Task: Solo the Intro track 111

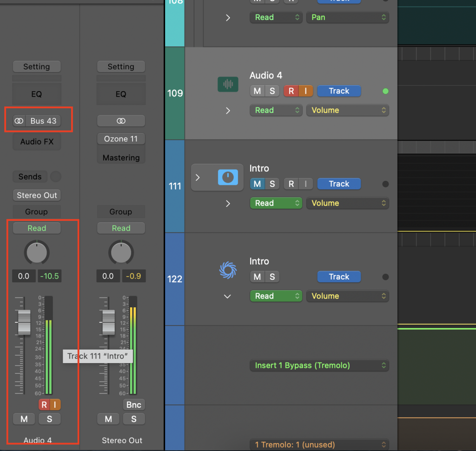Action: pyautogui.click(x=272, y=184)
